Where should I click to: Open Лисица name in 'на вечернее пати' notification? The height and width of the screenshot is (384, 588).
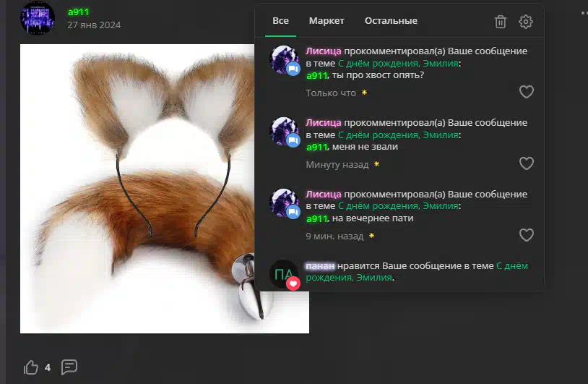[x=323, y=194]
